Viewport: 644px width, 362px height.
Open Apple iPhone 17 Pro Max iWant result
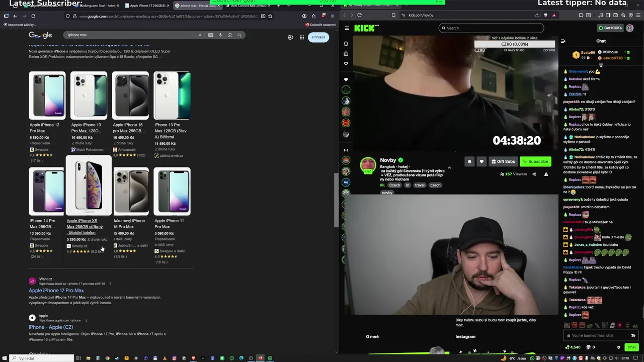coord(56,291)
